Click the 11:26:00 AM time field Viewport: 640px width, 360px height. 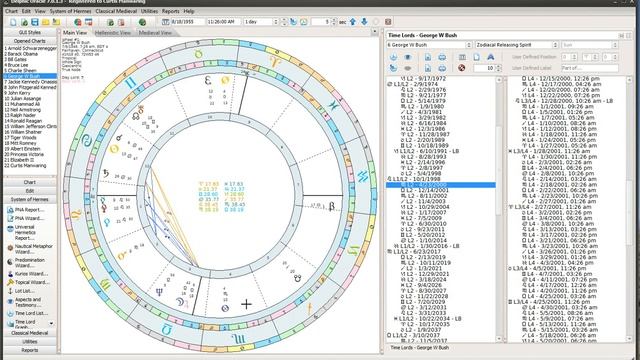click(223, 22)
